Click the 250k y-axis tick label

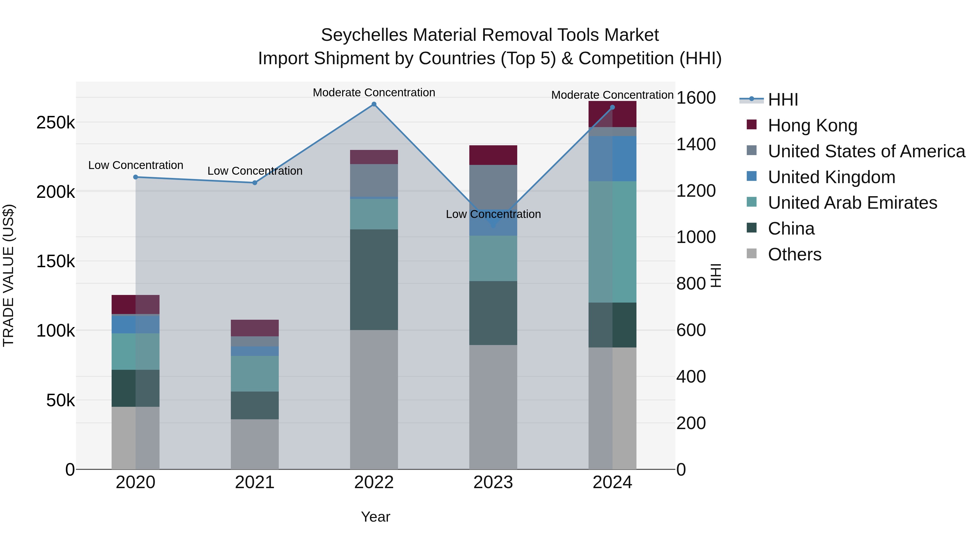pos(56,123)
